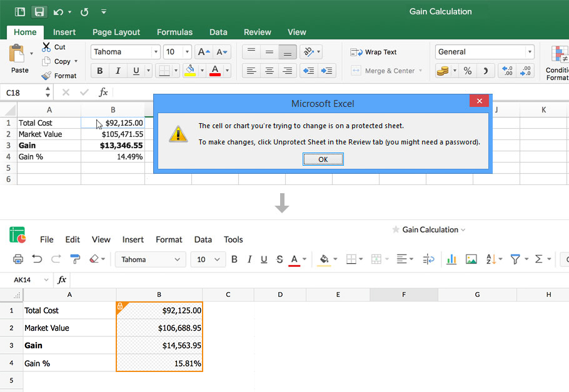The width and height of the screenshot is (569, 392).
Task: Toggle italic formatting in Excel ribbon
Action: coord(118,71)
